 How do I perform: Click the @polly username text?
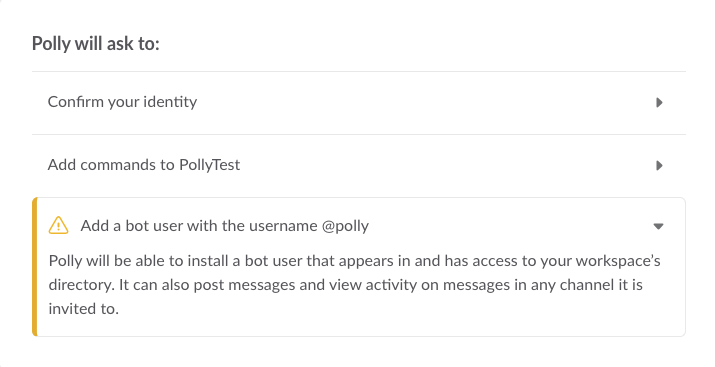point(345,226)
